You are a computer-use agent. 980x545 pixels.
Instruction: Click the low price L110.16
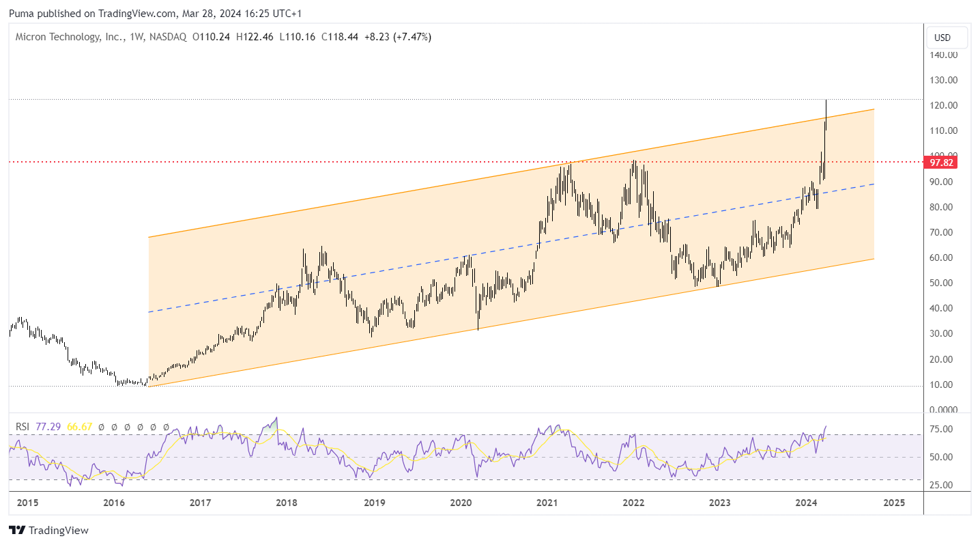(298, 37)
